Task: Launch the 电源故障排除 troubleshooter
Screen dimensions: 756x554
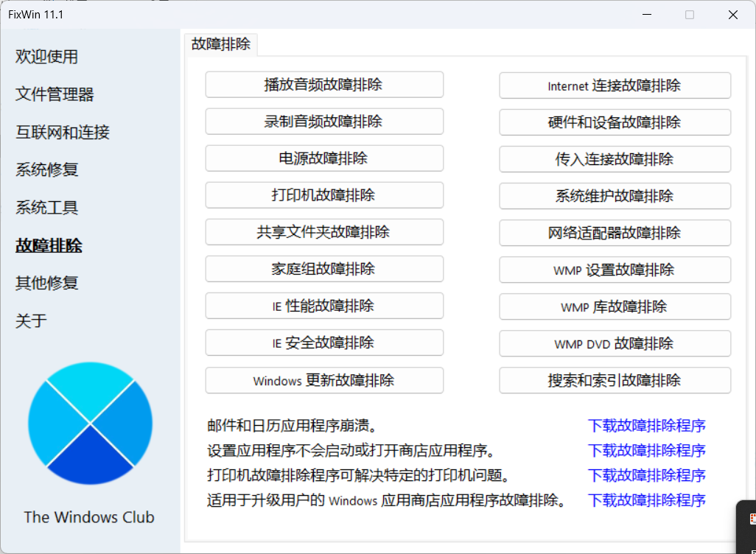Action: [324, 158]
